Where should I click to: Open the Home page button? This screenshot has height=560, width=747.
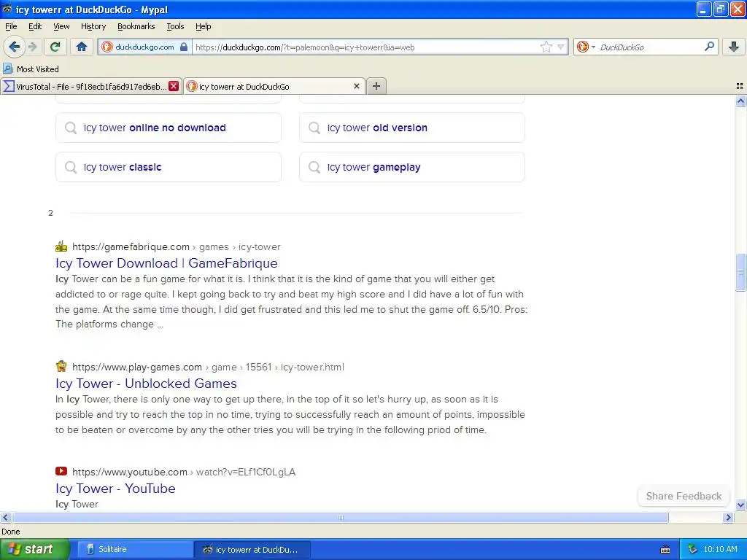[82, 47]
